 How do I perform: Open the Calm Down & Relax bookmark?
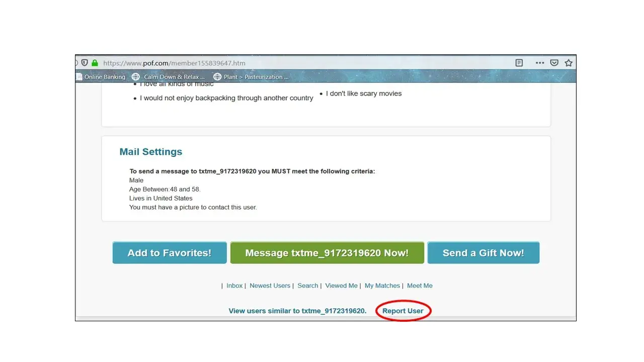click(x=169, y=77)
